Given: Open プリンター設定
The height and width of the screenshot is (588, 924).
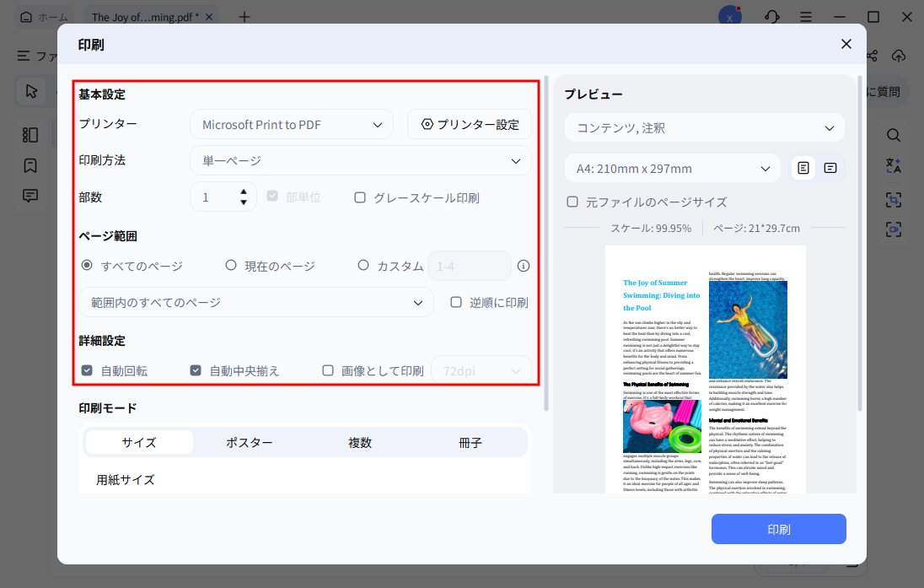Looking at the screenshot, I should pyautogui.click(x=469, y=123).
